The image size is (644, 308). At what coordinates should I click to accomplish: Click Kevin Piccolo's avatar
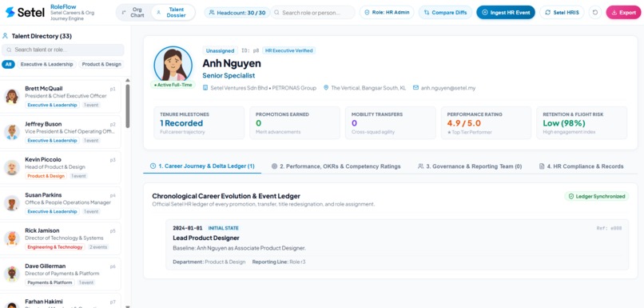(11, 167)
